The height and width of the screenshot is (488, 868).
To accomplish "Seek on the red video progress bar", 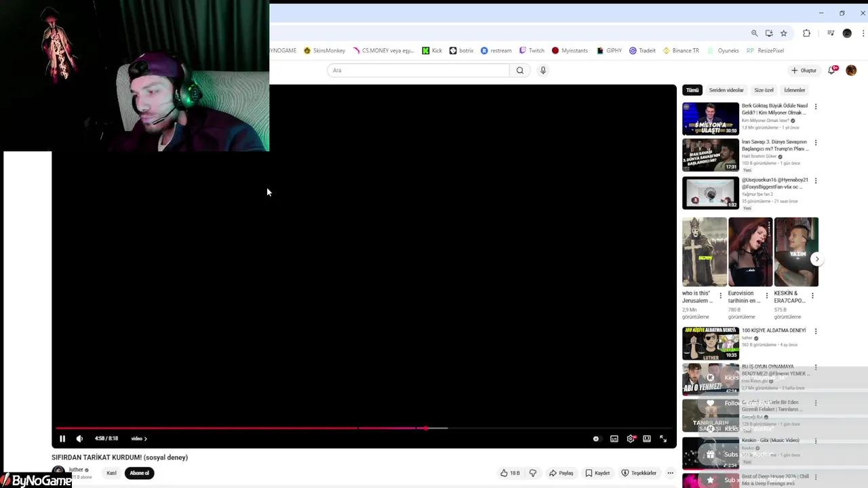I will [366, 428].
